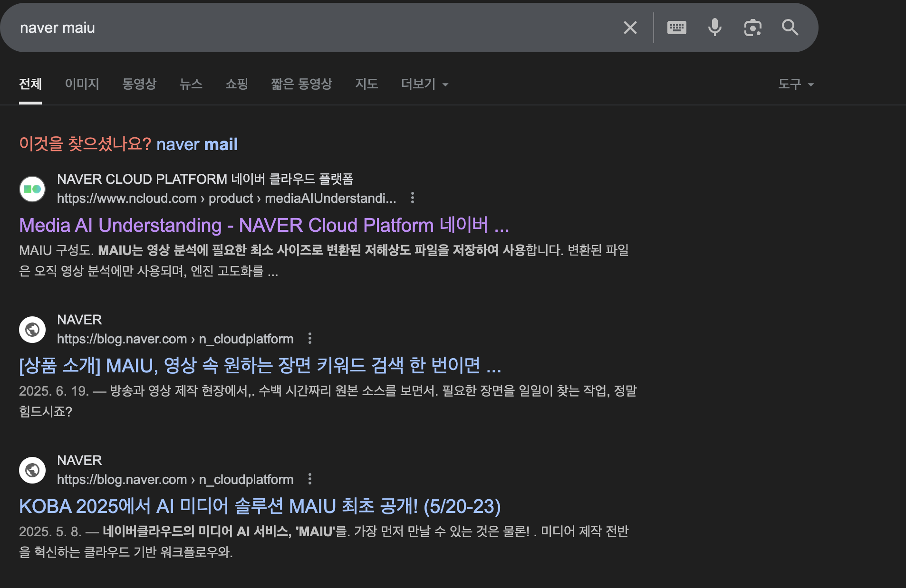Image resolution: width=906 pixels, height=588 pixels.
Task: Open the Media AI Understanding result link
Action: point(264,225)
